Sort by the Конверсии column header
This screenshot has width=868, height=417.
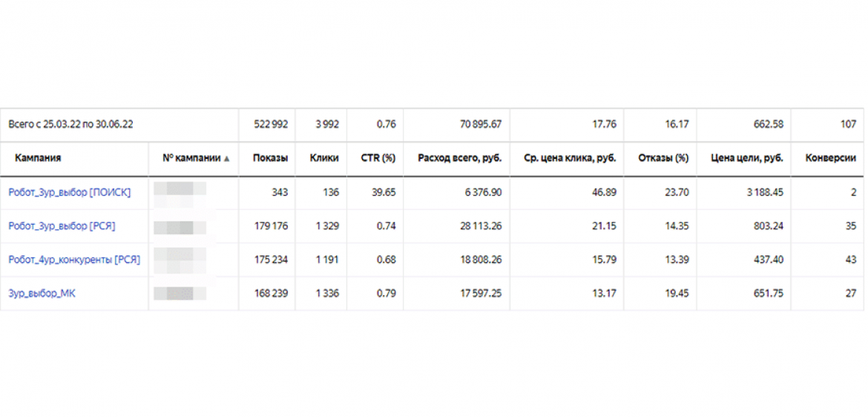tap(830, 158)
